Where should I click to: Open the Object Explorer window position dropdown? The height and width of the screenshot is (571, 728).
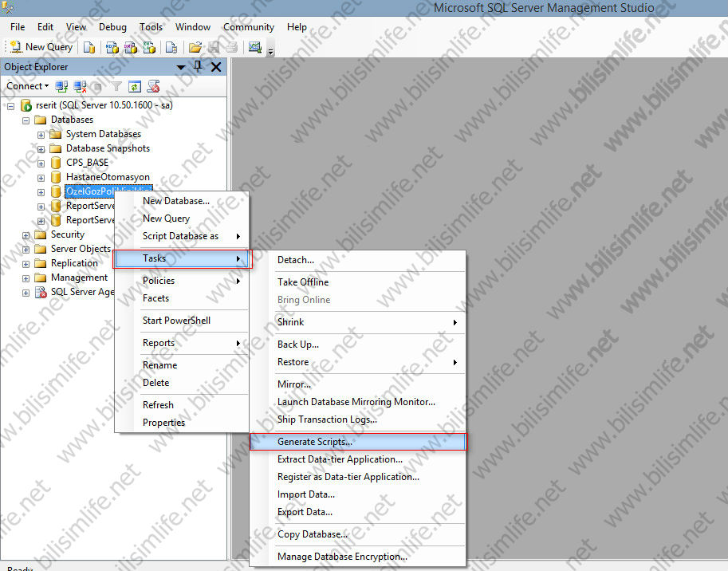181,67
